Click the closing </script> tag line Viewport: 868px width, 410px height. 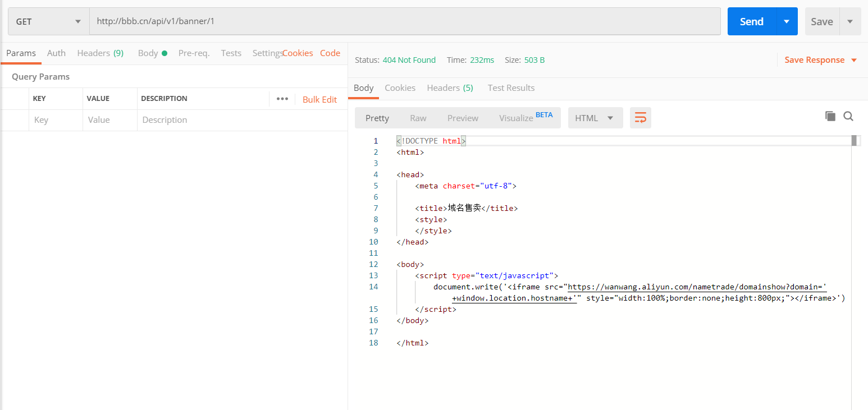436,309
